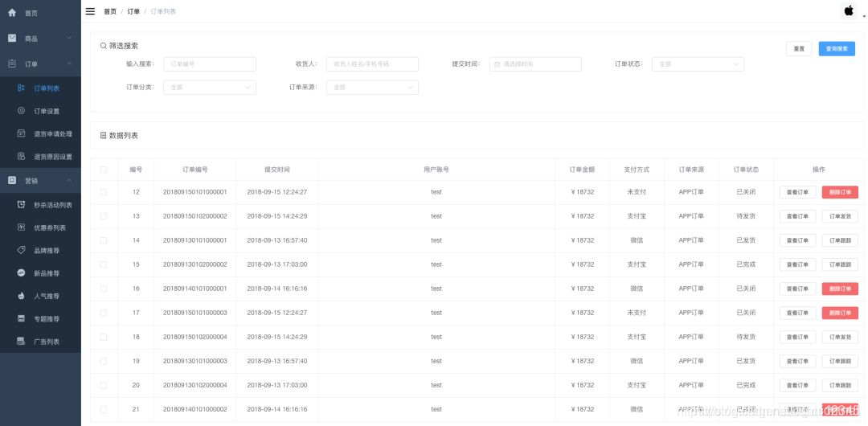868x426 pixels.
Task: Click 订单发货 for order 13
Action: pyautogui.click(x=840, y=216)
